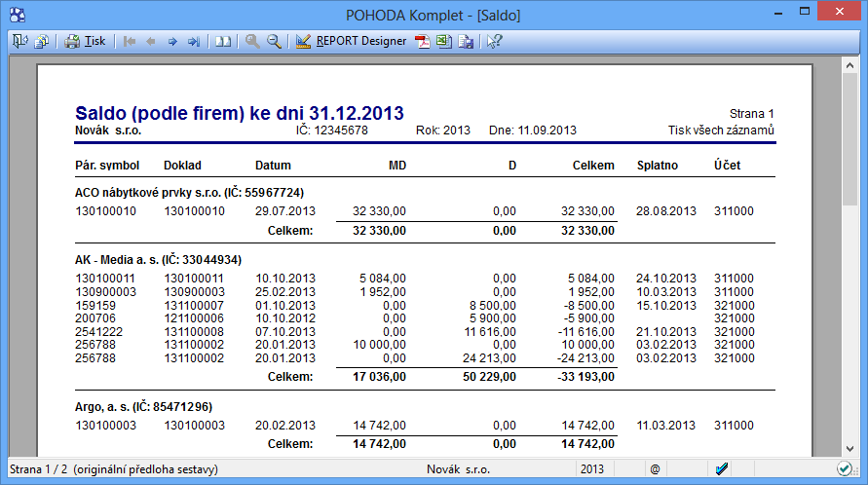Click the Tisk print button
The width and height of the screenshot is (868, 485).
[x=86, y=41]
